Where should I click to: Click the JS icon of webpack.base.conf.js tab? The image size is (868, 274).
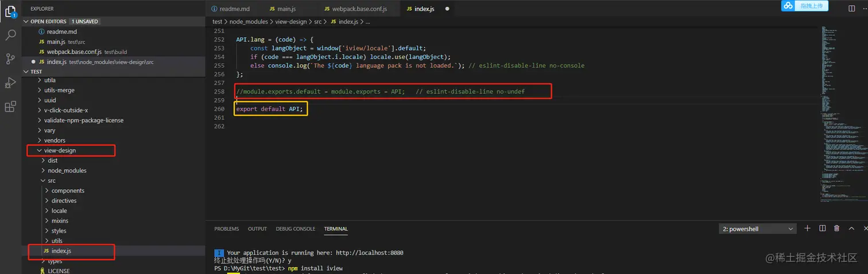point(327,9)
